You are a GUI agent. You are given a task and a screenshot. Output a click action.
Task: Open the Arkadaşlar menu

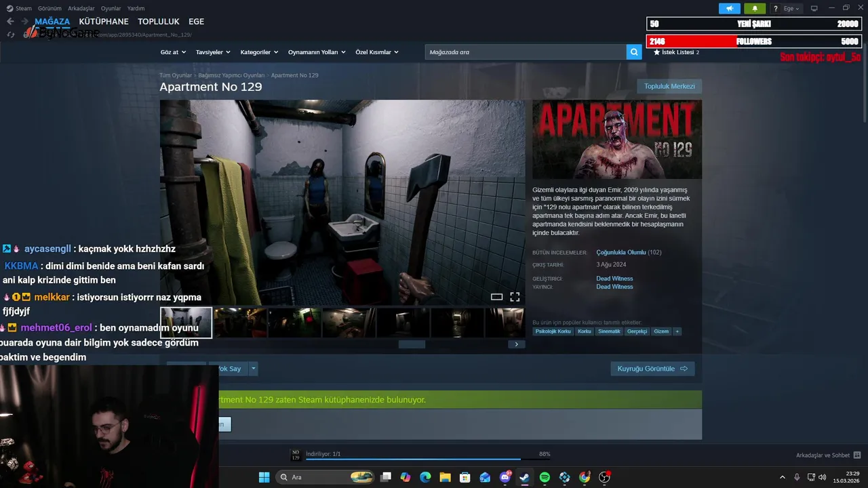81,8
